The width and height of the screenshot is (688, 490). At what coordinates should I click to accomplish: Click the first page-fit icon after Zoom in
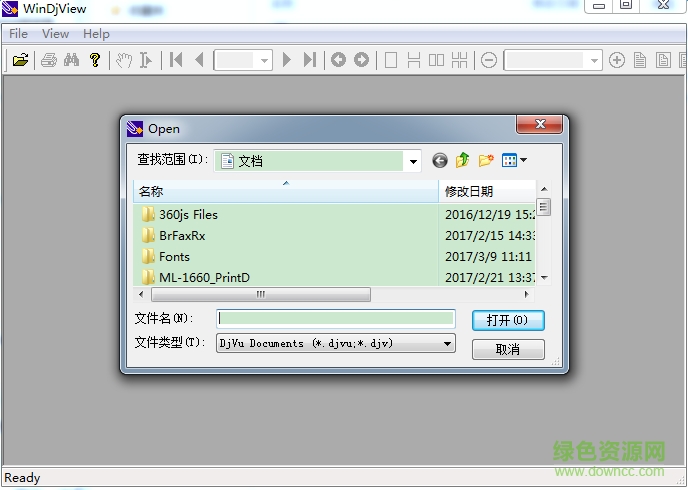640,60
